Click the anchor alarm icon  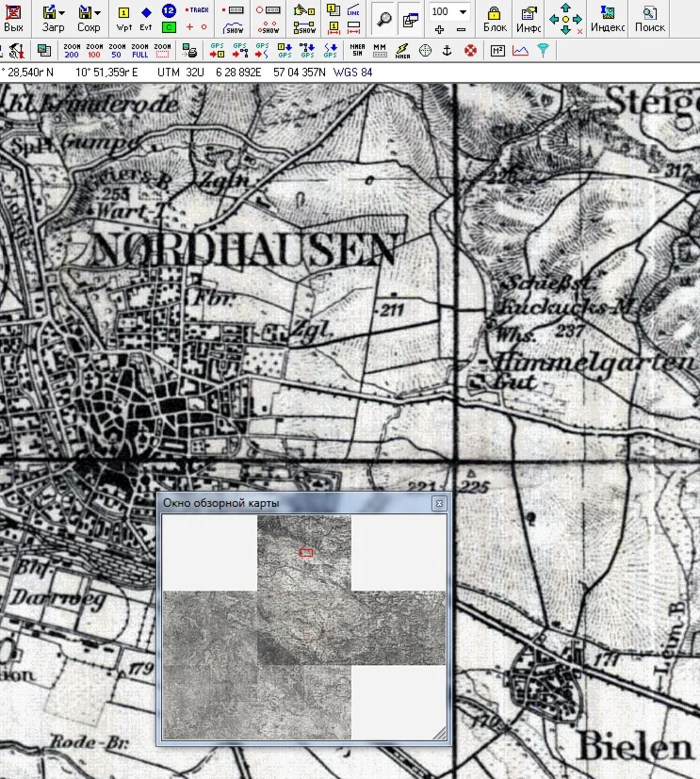[x=448, y=50]
